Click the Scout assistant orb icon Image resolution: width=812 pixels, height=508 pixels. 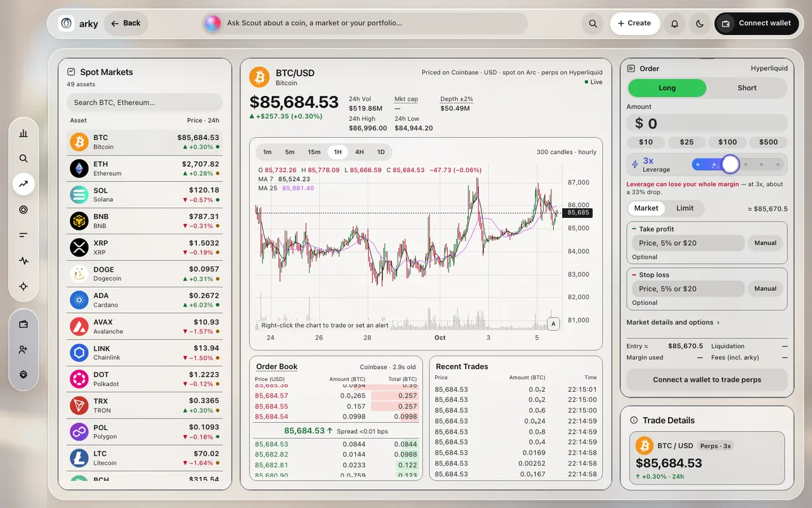213,23
